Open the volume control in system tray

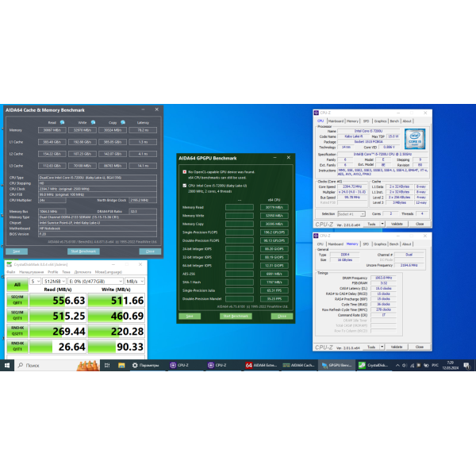405,365
